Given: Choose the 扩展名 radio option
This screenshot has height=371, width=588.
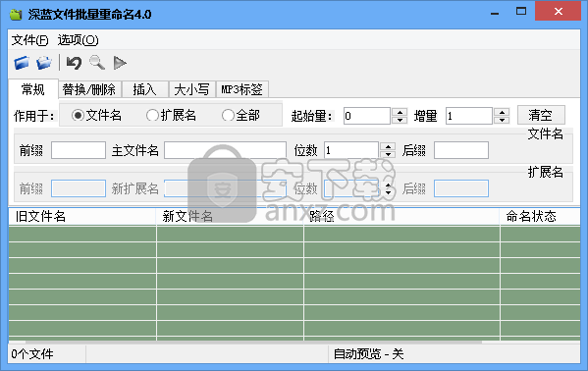Looking at the screenshot, I should tap(172, 115).
